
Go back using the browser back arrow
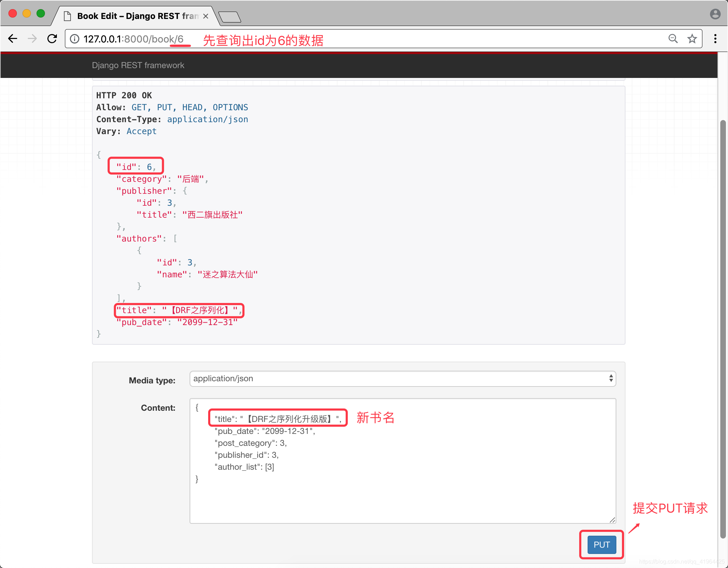(x=13, y=39)
